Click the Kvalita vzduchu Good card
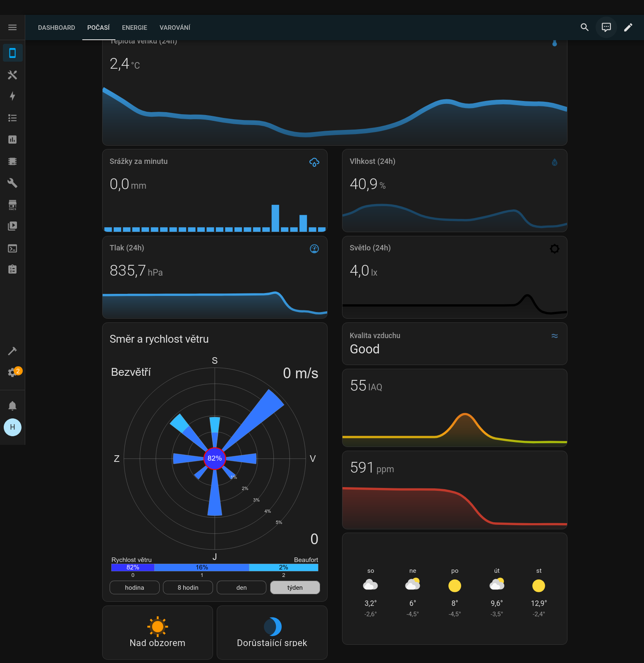 click(x=454, y=344)
